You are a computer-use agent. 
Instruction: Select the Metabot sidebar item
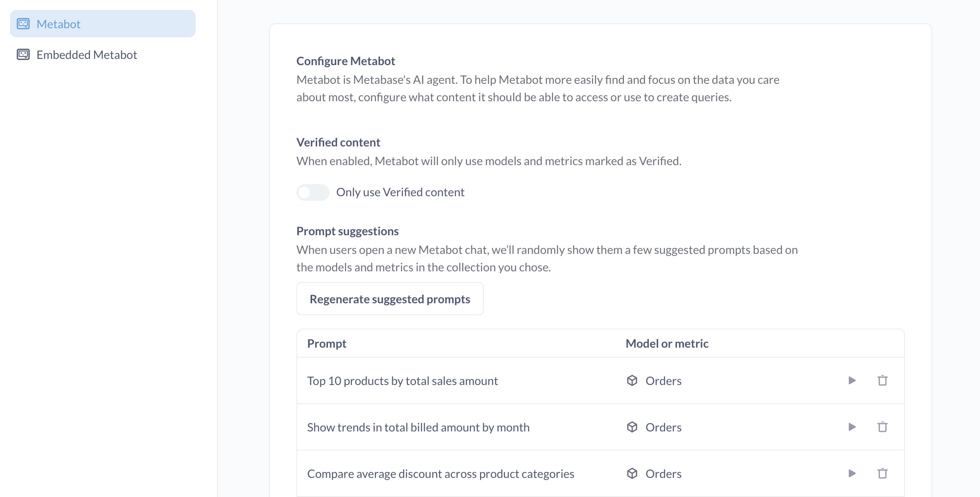[58, 24]
